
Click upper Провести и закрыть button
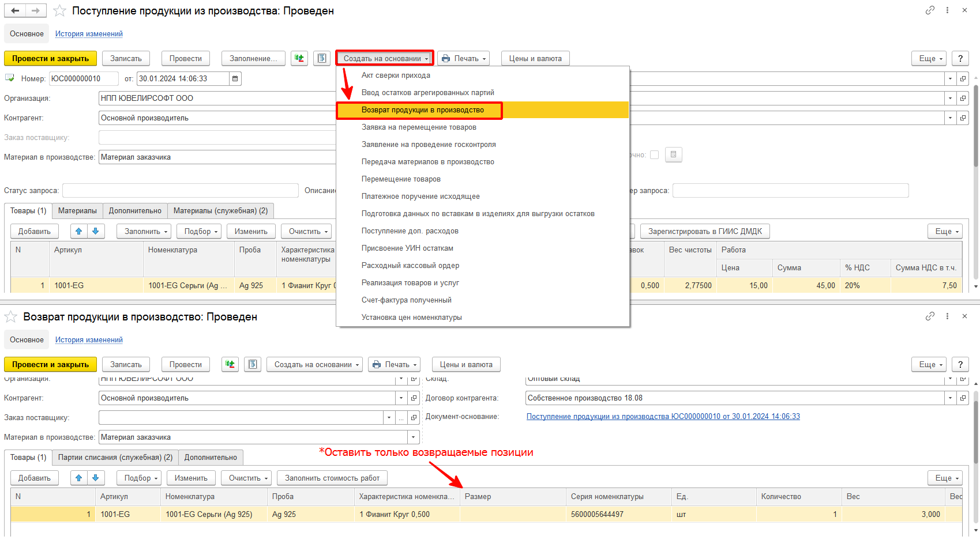pos(50,58)
